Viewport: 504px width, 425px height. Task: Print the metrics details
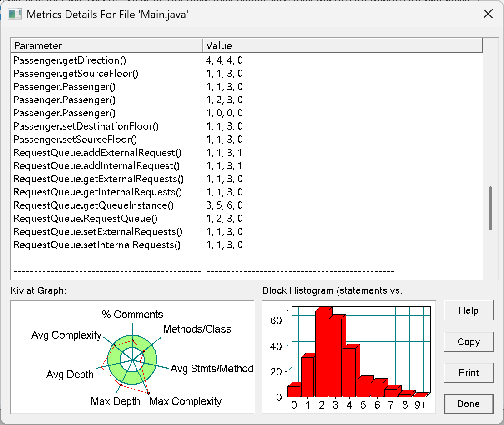click(469, 373)
